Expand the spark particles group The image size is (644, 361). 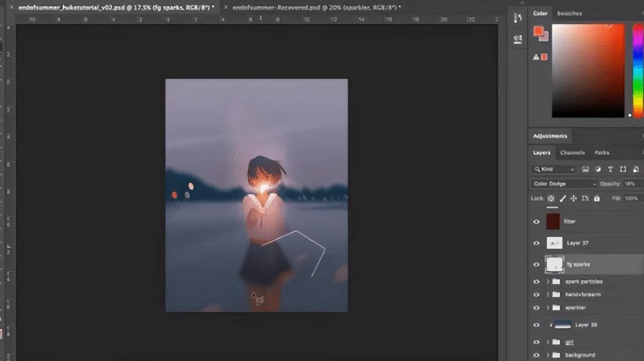coord(548,282)
